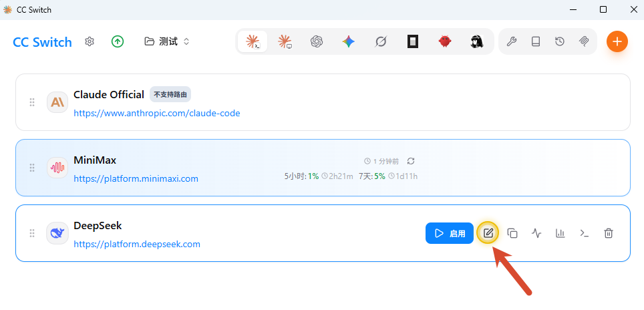Open the wrench tools icon

pyautogui.click(x=511, y=41)
